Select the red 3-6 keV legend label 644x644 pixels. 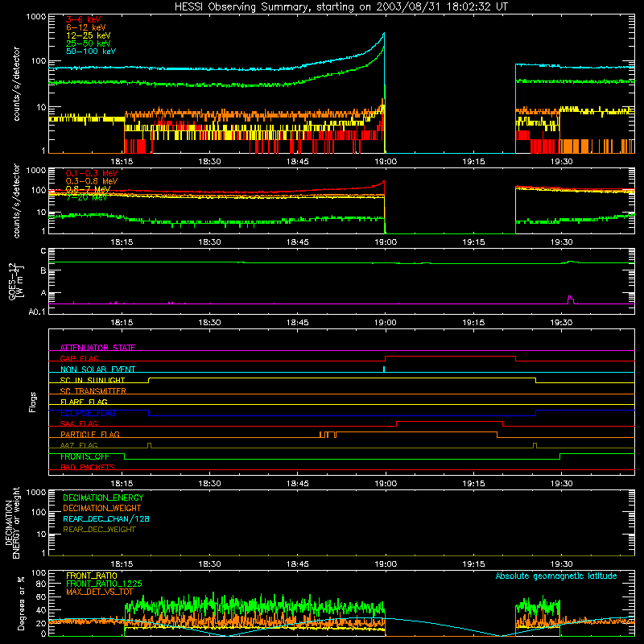tap(84, 19)
